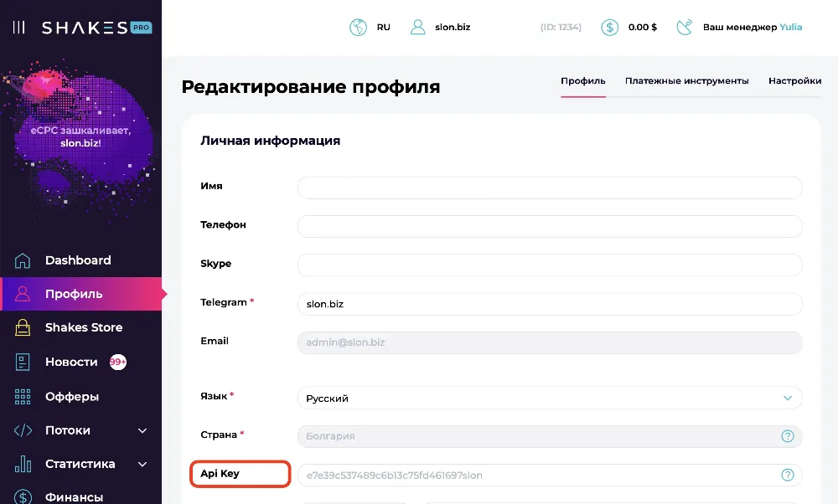
Task: Open Shakes Store from the sidebar
Action: tap(83, 327)
